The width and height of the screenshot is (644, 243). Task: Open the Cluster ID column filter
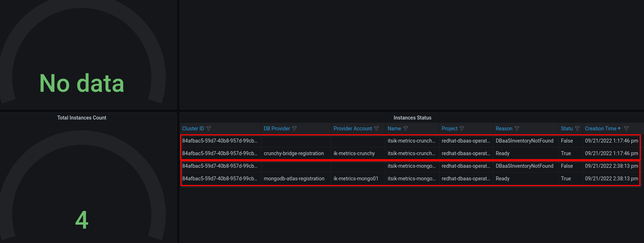(x=209, y=129)
